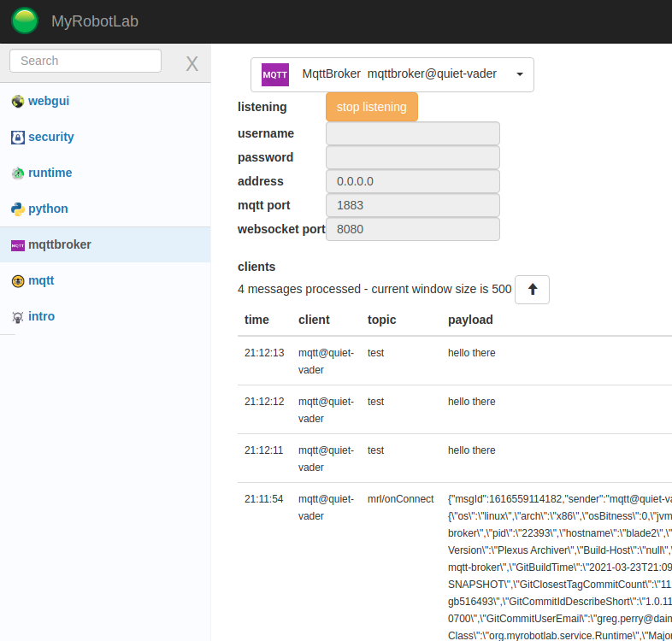Click hello there payload in 21:12:11 row
Viewport: 672px width, 641px height.
point(471,450)
